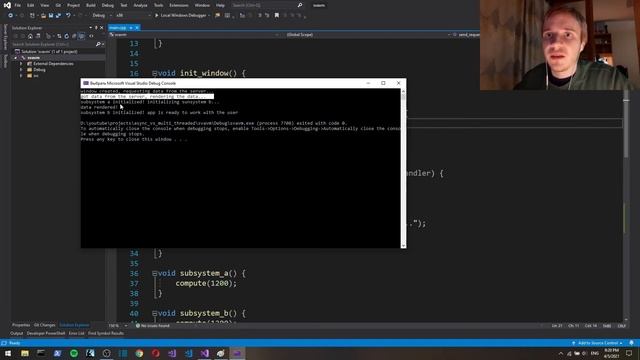Switch to the Git Changes tab
640x360 pixels.
click(44, 325)
